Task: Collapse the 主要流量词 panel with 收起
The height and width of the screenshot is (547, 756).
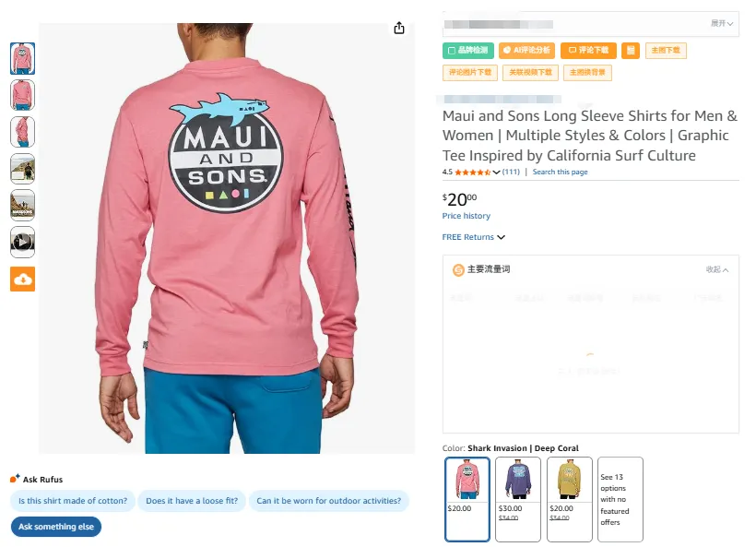Action: click(717, 270)
